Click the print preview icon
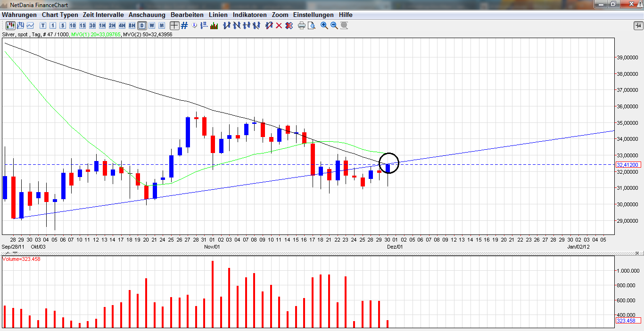 click(312, 25)
